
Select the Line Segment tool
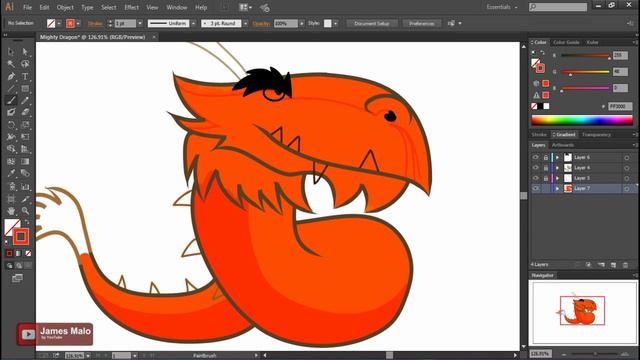pos(11,88)
